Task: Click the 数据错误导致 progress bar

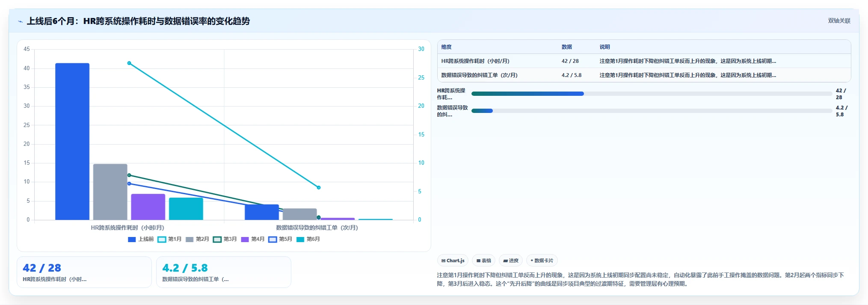Action: click(x=652, y=111)
